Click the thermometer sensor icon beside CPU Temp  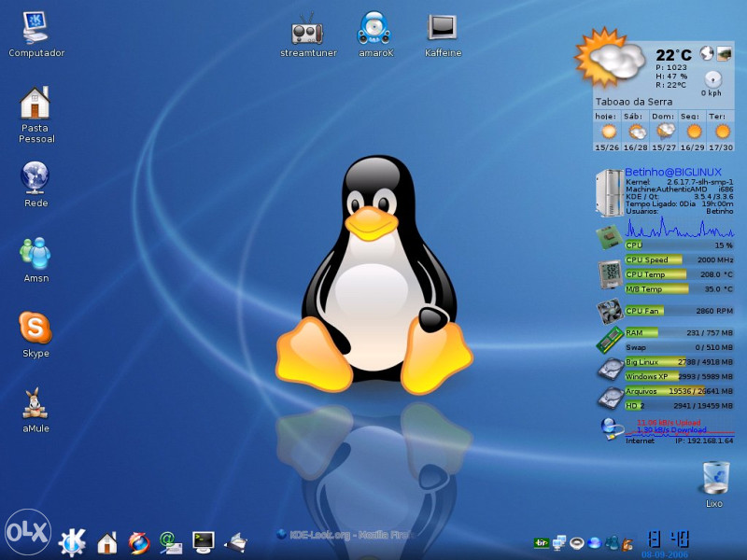point(610,274)
